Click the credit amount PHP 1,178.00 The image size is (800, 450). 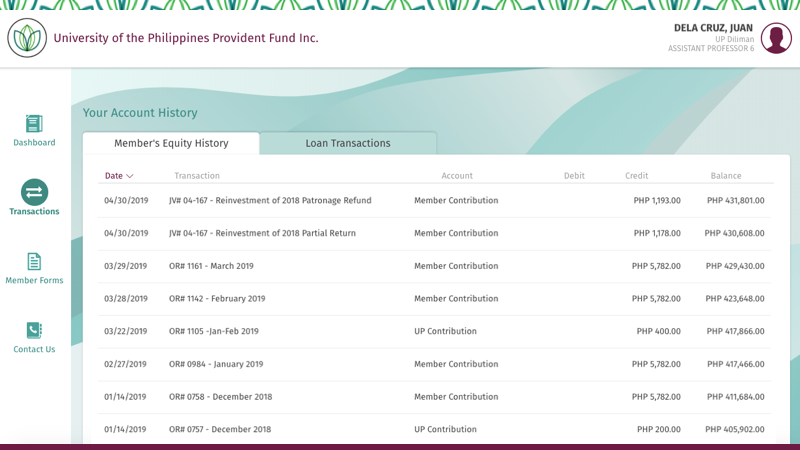657,233
